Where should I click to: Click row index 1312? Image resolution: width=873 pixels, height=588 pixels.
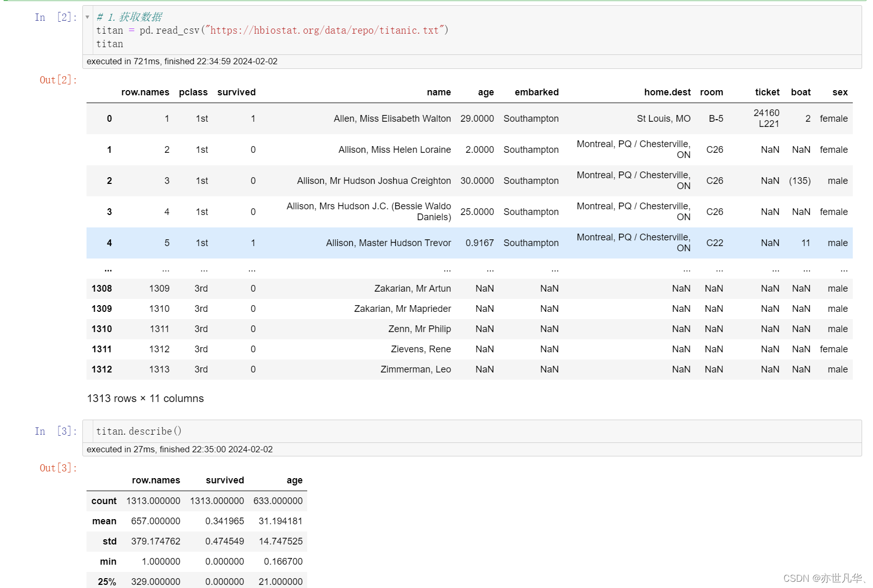[x=102, y=369]
